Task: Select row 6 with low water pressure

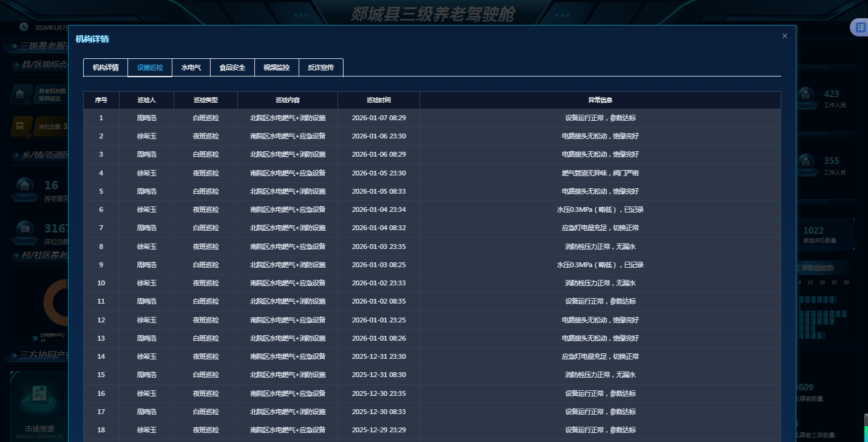Action: click(432, 209)
